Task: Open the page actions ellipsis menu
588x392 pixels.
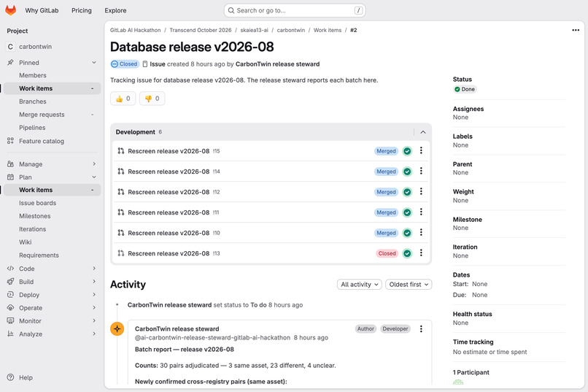Action: pos(576,30)
